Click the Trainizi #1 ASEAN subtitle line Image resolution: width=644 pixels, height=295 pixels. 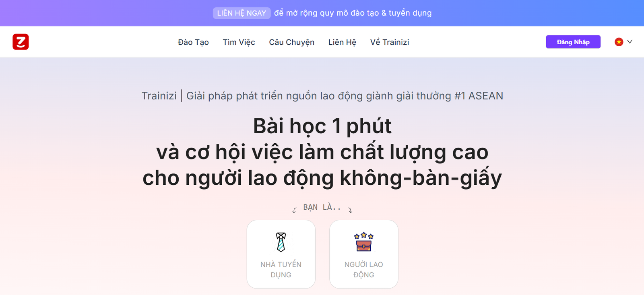[322, 96]
